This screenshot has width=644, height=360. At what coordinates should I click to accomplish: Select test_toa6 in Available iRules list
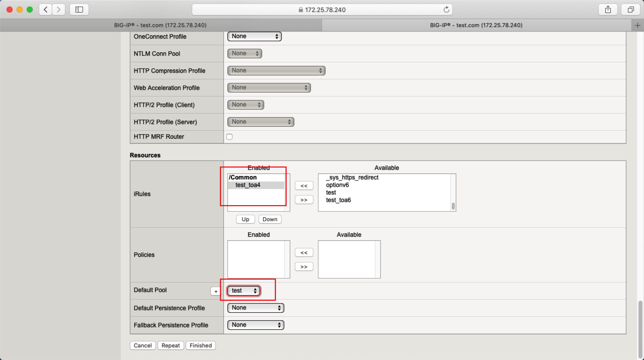338,200
